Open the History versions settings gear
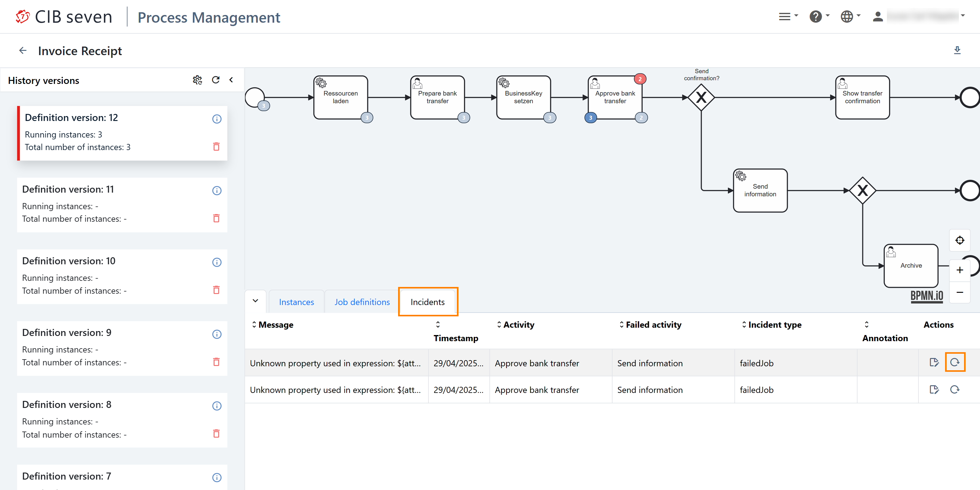Image resolution: width=980 pixels, height=490 pixels. (x=197, y=80)
